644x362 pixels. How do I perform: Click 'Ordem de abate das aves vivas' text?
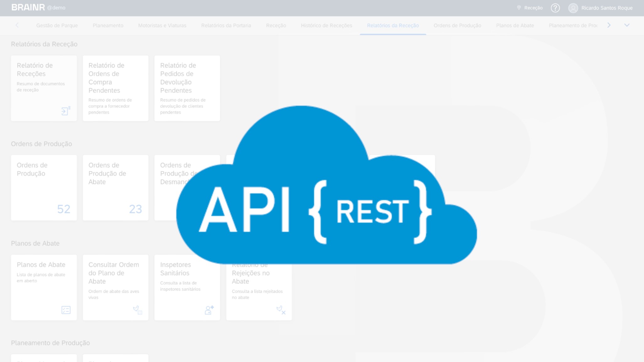(114, 294)
